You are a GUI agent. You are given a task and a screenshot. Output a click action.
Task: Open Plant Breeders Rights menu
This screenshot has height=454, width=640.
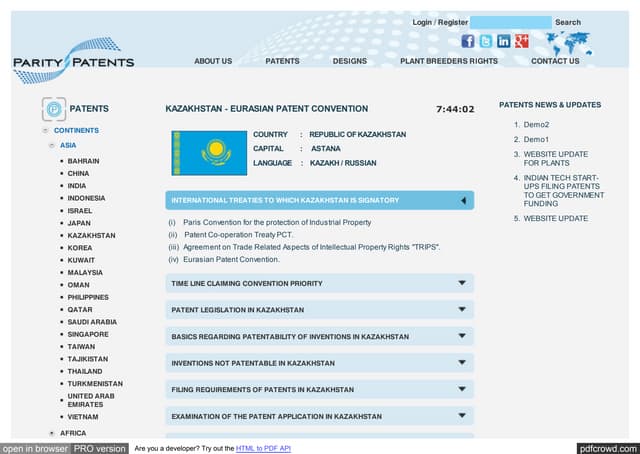coord(448,61)
